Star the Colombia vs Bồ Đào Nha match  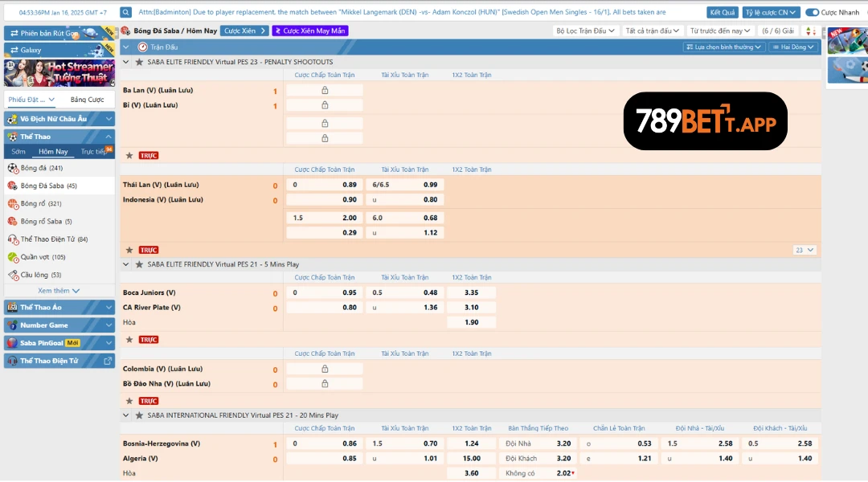129,401
